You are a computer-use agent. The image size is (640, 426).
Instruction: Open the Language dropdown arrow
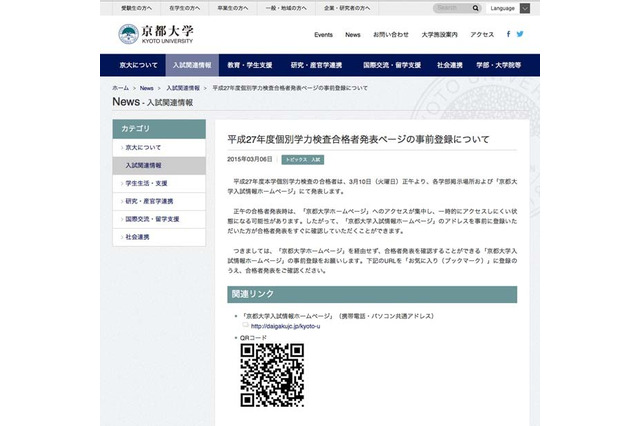click(525, 8)
